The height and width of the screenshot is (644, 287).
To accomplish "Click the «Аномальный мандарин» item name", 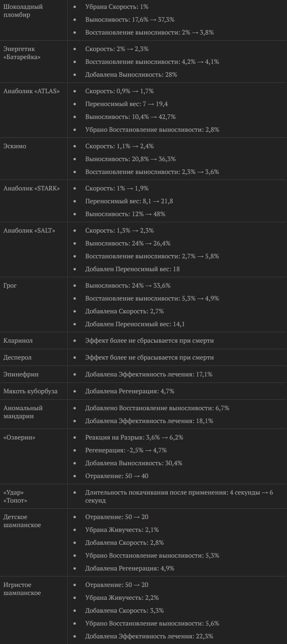I will click(x=23, y=412).
